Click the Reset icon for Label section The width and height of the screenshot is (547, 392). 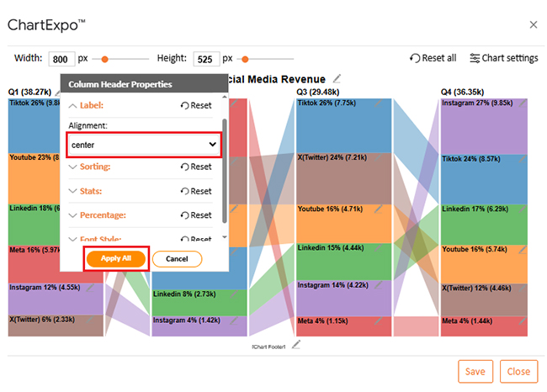195,106
